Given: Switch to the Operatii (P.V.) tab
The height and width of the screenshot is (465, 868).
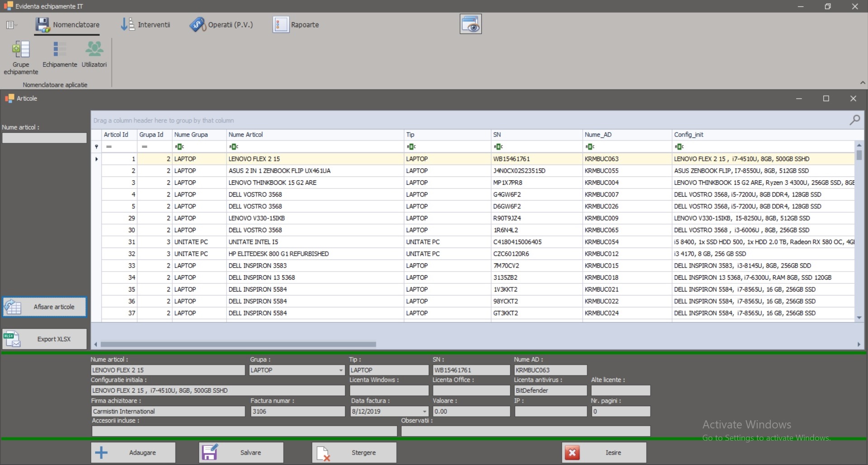Looking at the screenshot, I should click(x=221, y=25).
